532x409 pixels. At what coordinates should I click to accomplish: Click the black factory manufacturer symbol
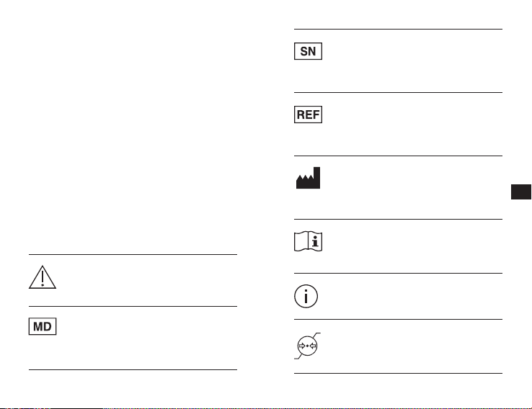click(x=308, y=178)
